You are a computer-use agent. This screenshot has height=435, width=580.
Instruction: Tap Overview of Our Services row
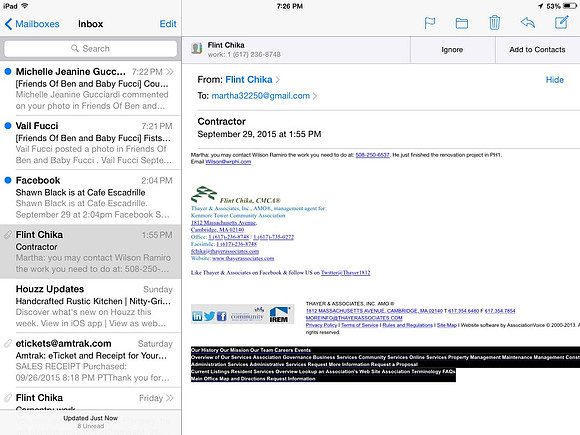pyautogui.click(x=385, y=357)
